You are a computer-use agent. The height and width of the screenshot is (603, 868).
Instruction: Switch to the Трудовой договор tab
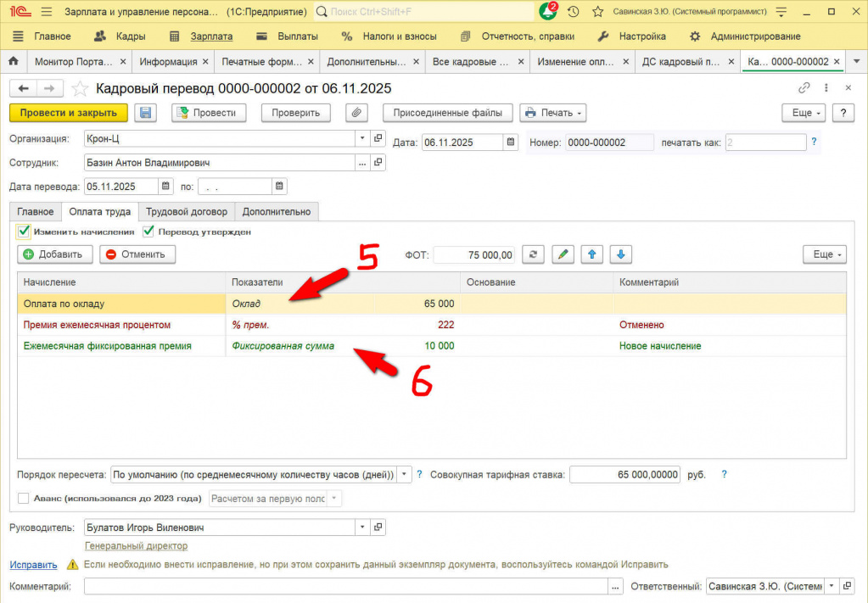coord(187,211)
